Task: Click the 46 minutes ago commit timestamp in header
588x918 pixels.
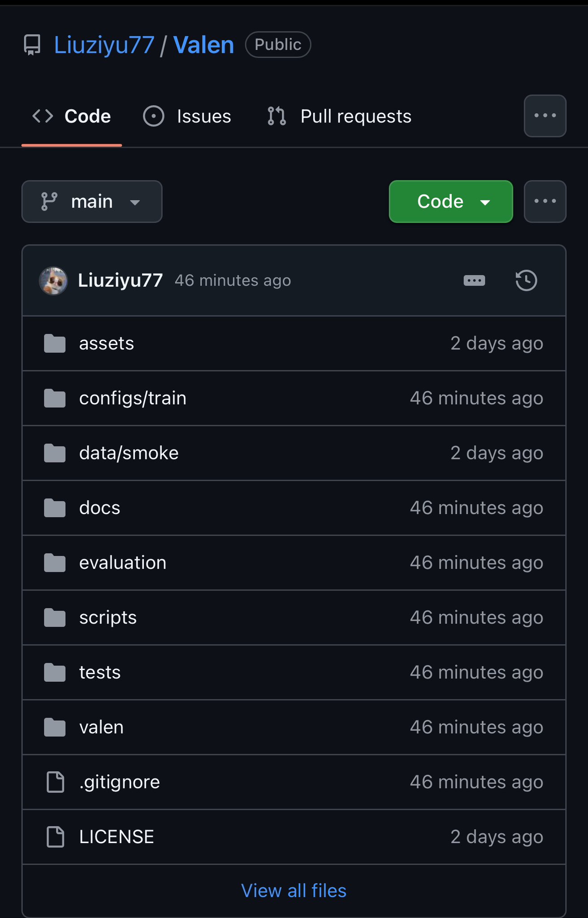Action: 233,281
